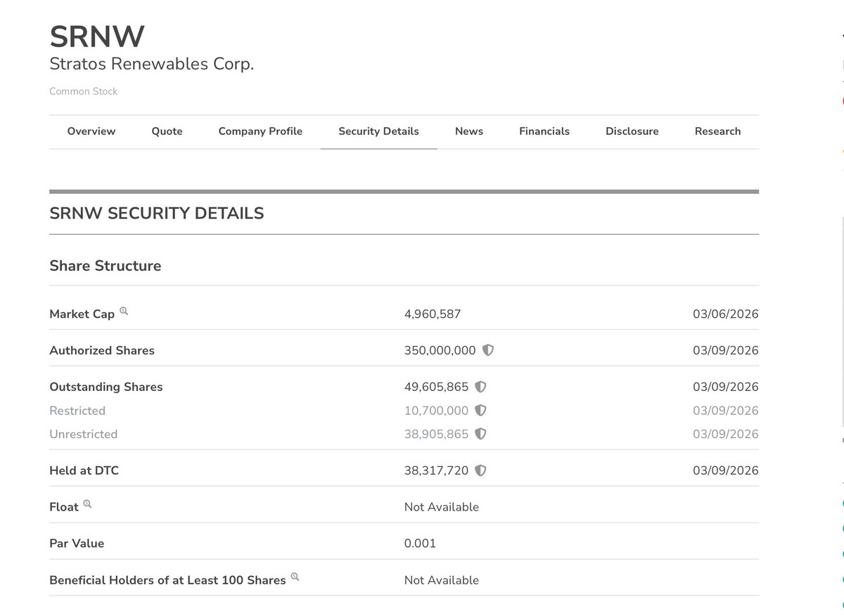Click the Par Value figure 0.001
Image resolution: width=844 pixels, height=616 pixels.
(420, 544)
